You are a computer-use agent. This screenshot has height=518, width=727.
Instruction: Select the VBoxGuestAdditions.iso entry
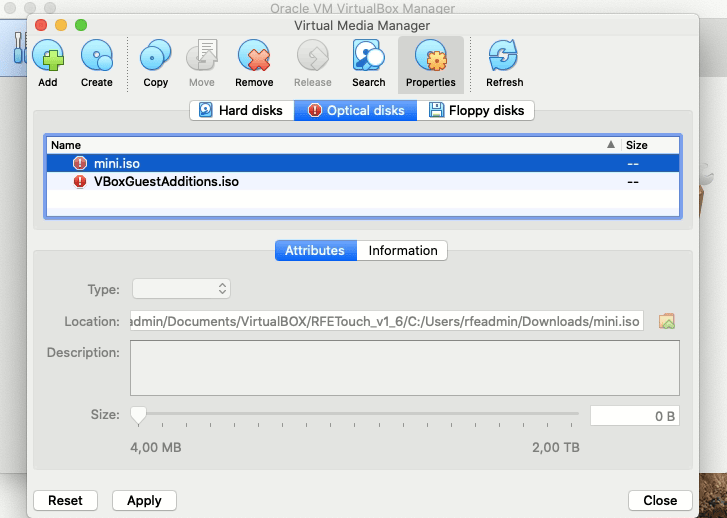coord(166,182)
